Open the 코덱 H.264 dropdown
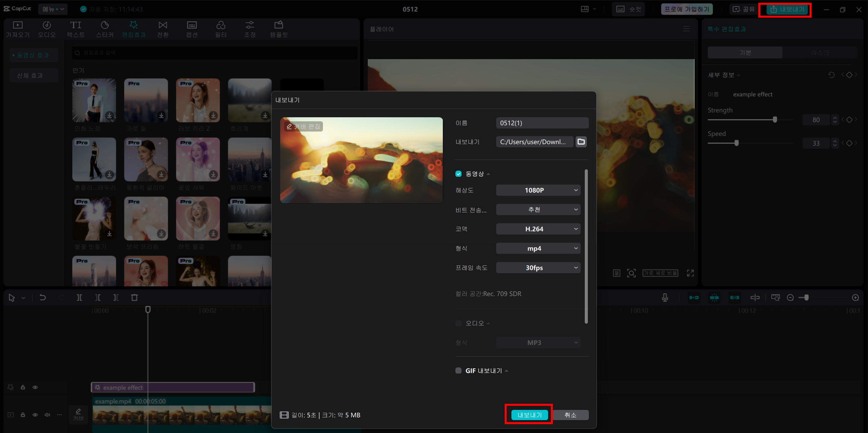This screenshot has height=433, width=868. coord(538,229)
